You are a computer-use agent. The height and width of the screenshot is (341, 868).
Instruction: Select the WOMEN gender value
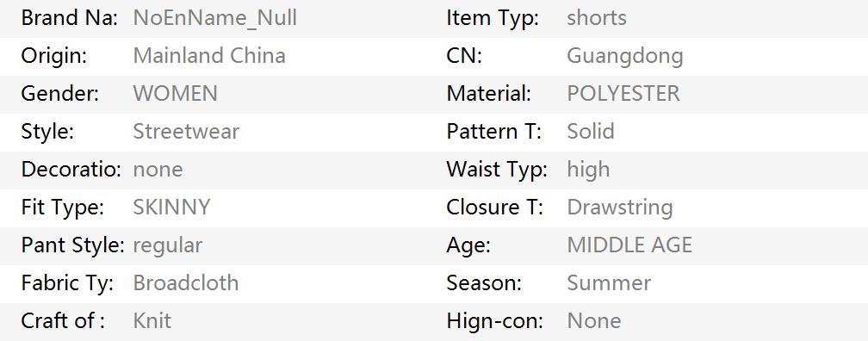[175, 94]
